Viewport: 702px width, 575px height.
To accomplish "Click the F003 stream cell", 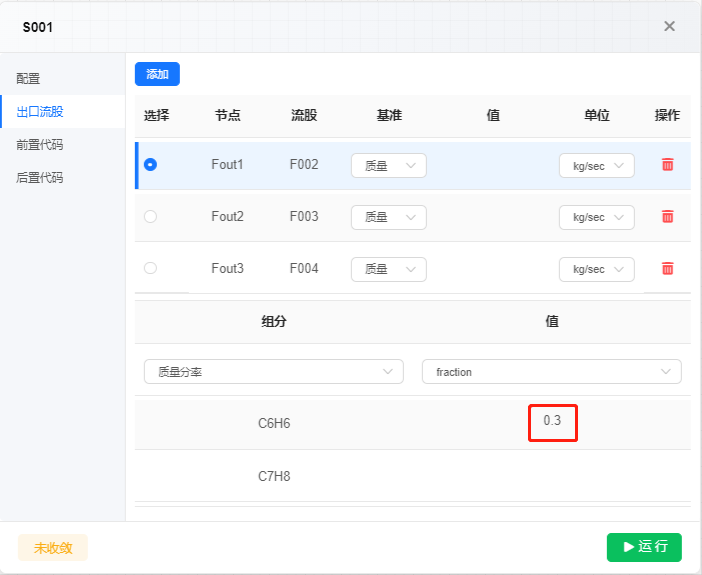I will click(x=304, y=217).
